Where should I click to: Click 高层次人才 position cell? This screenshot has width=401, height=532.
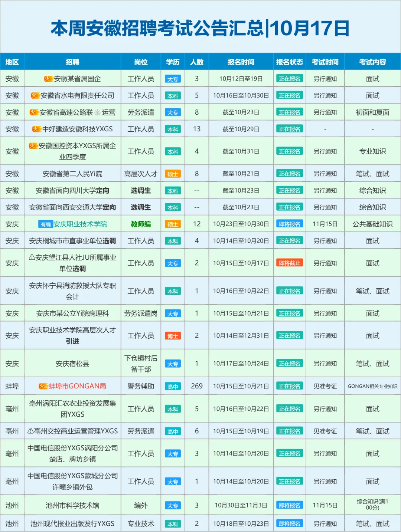(141, 174)
